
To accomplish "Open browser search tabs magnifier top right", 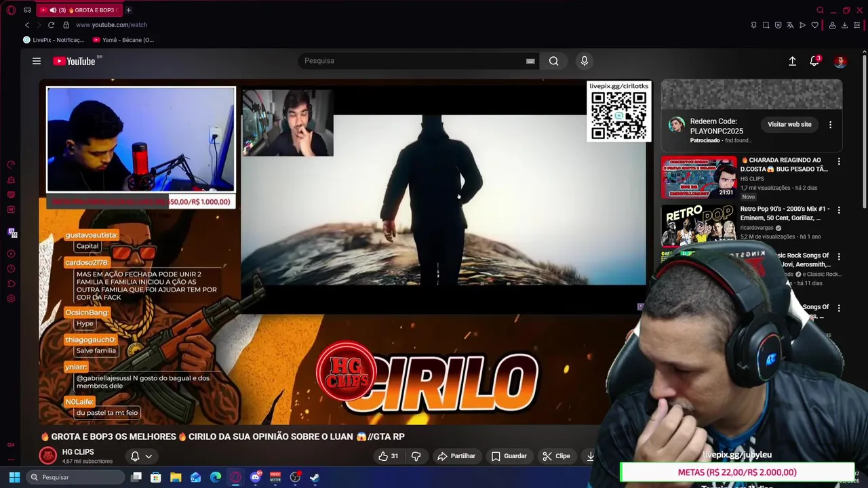I will 820,10.
